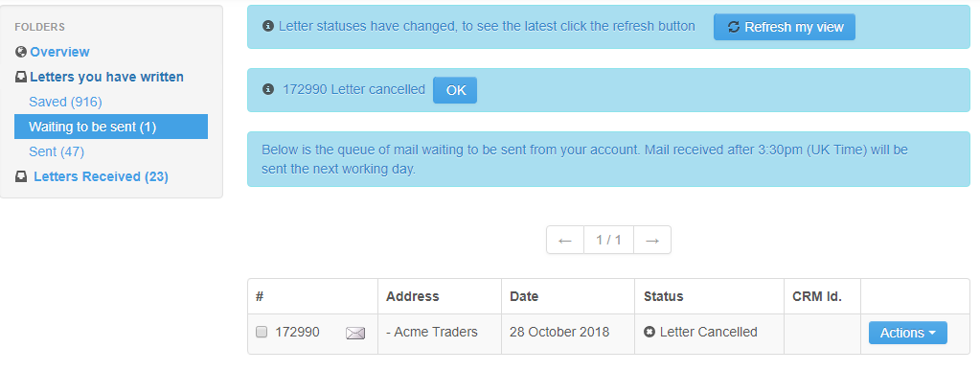The height and width of the screenshot is (371, 980).
Task: Tick the checkbox for letter 172990
Action: [x=262, y=333]
